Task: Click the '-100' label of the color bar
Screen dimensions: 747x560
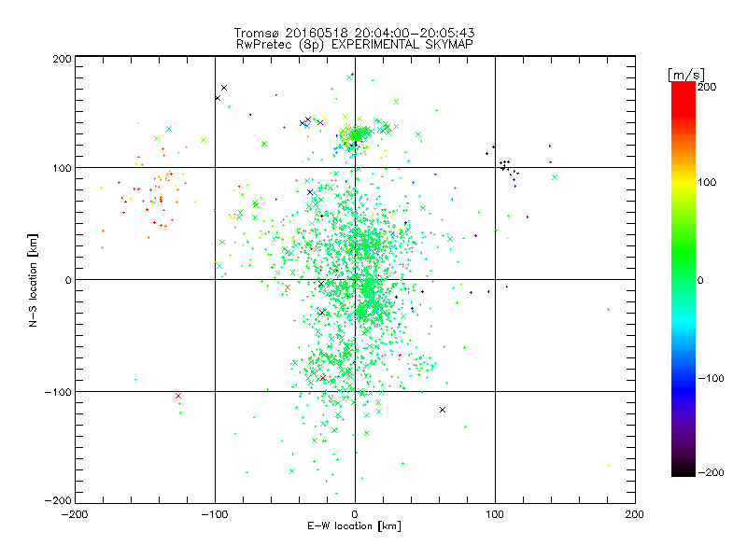Action: [711, 378]
